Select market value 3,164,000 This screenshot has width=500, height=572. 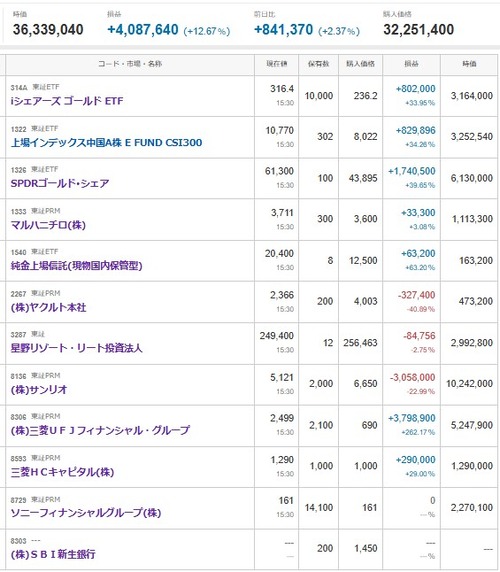point(472,96)
